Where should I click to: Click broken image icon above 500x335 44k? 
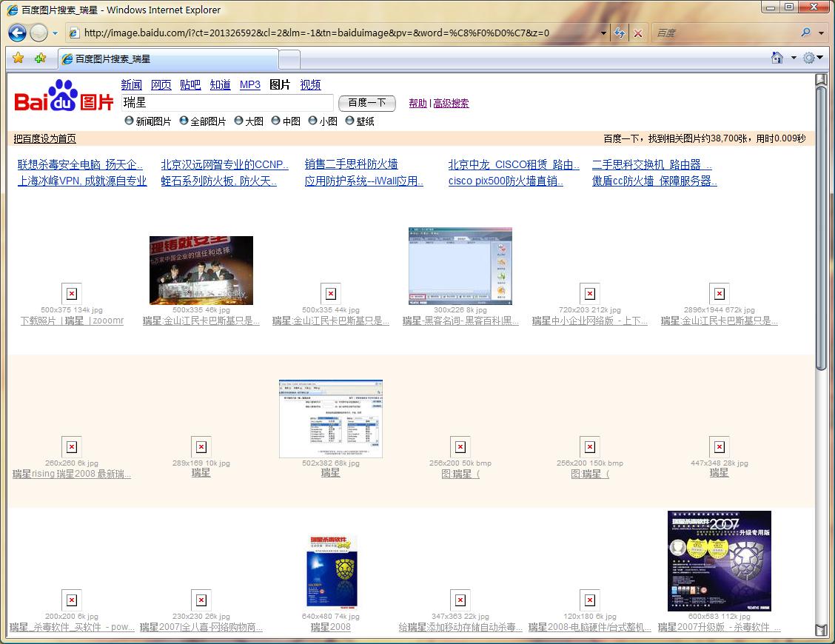coord(331,294)
